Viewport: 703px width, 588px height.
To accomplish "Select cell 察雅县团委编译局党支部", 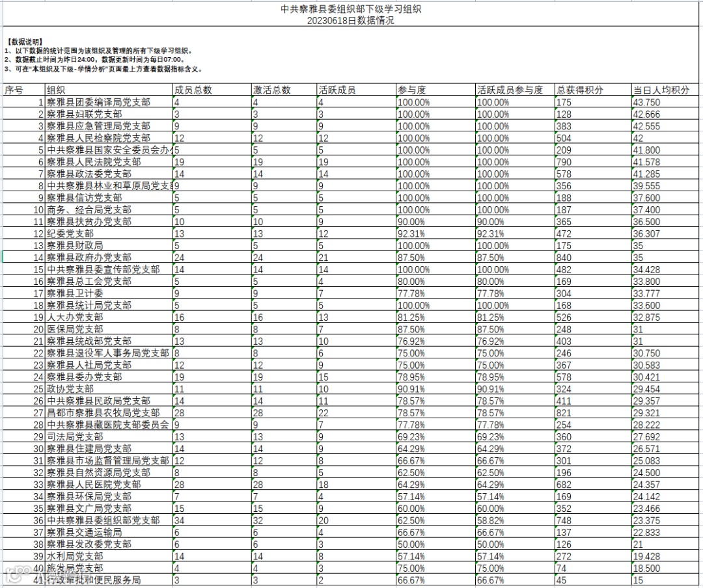I will 109,101.
